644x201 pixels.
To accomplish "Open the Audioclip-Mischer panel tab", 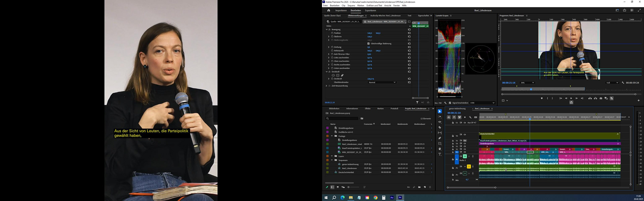I will tap(385, 15).
